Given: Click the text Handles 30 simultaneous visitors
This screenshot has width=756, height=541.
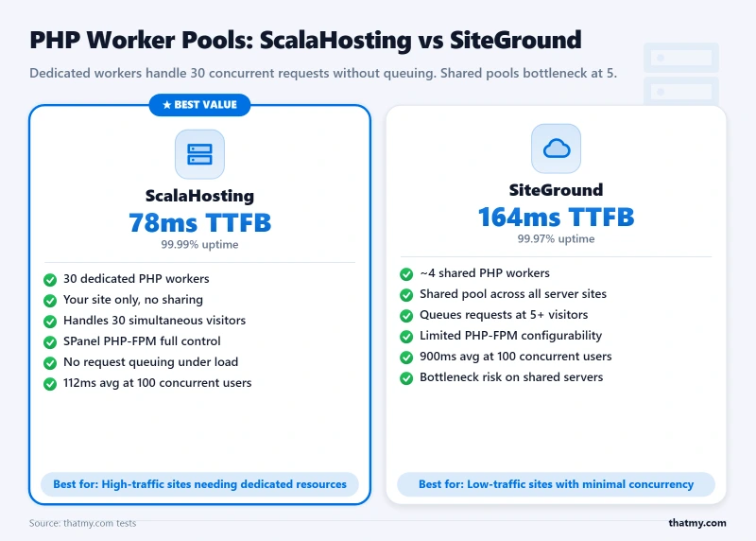Looking at the screenshot, I should click(x=154, y=321).
